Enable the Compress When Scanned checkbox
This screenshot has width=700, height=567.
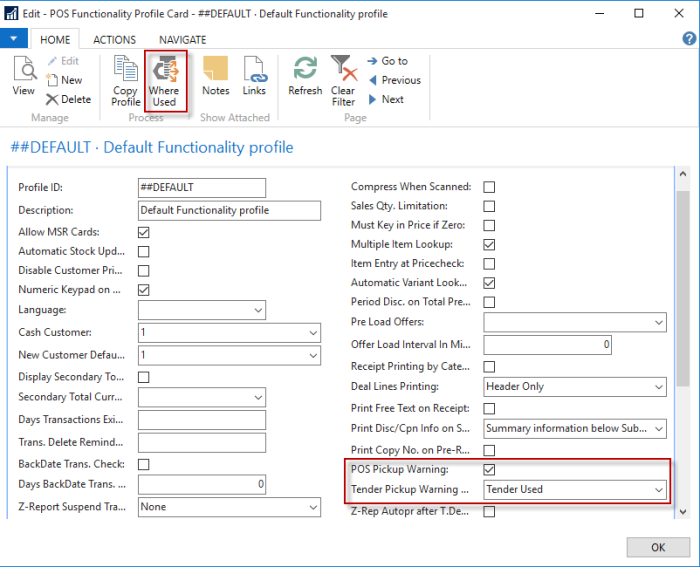(490, 187)
